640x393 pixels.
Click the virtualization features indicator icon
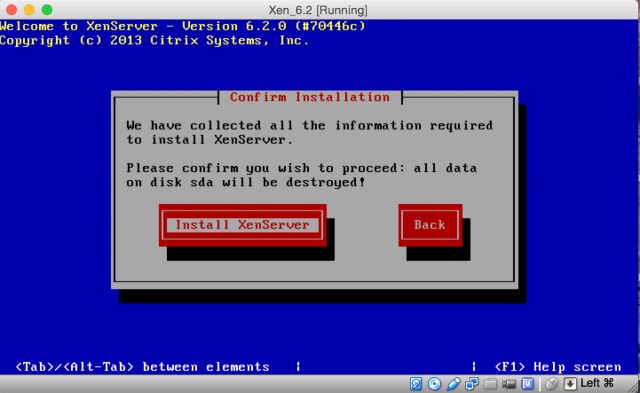tap(528, 384)
